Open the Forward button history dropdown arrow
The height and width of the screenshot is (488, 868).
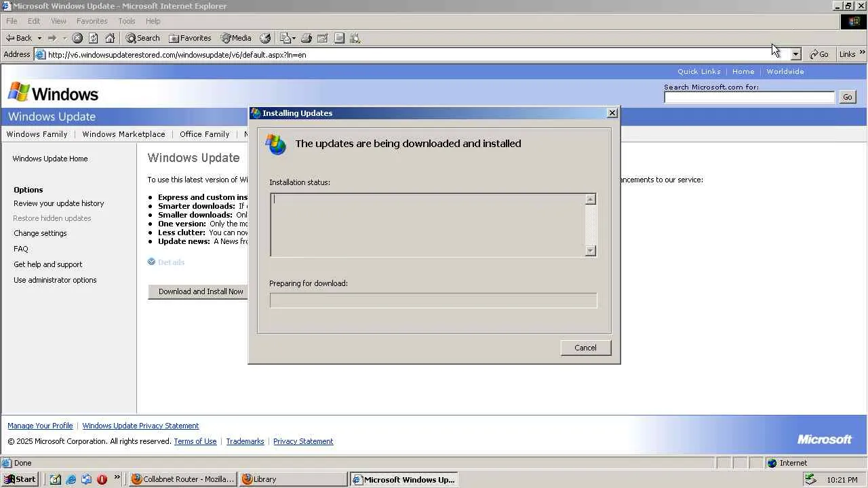(x=64, y=38)
